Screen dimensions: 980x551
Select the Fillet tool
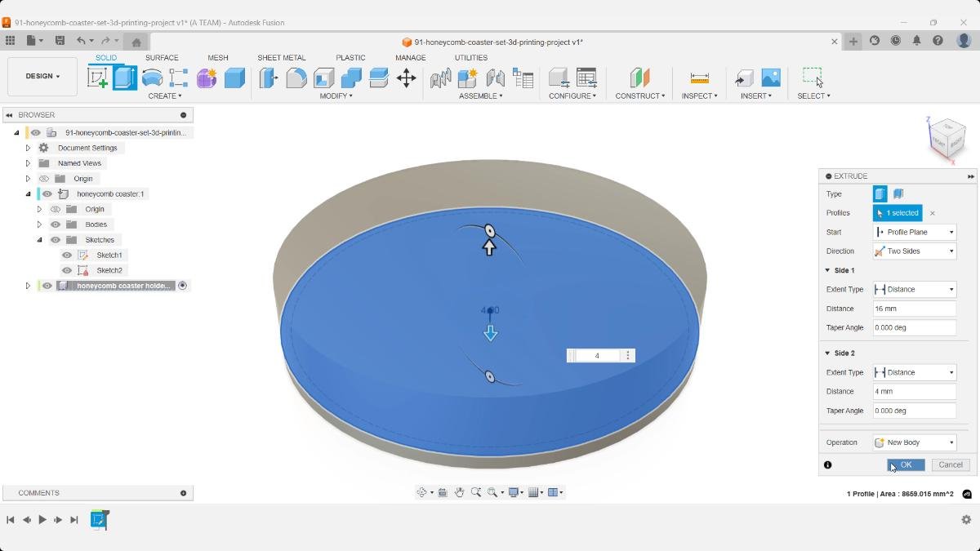tap(296, 78)
